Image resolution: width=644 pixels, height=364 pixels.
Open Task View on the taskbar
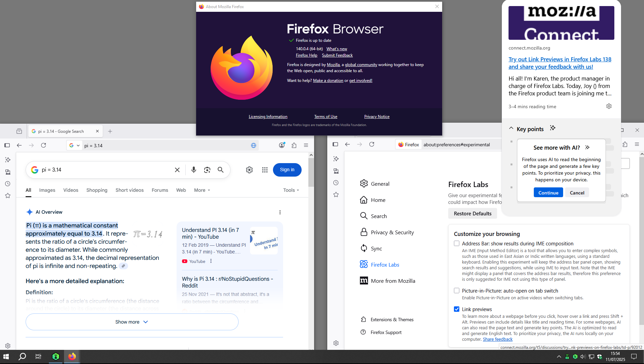click(x=38, y=357)
